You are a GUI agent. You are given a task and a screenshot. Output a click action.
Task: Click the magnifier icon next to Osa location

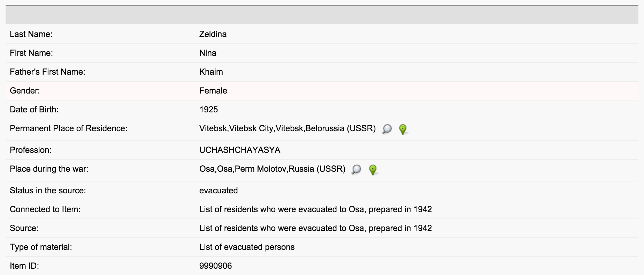pos(356,170)
